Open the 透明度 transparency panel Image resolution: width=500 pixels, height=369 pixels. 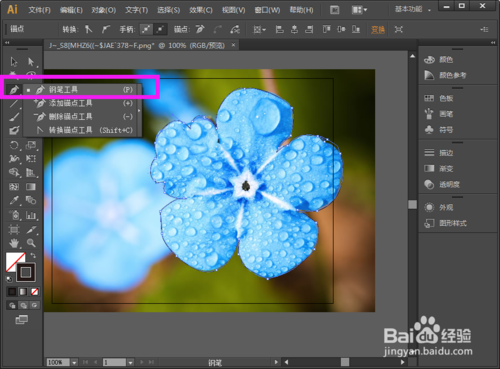pos(449,184)
